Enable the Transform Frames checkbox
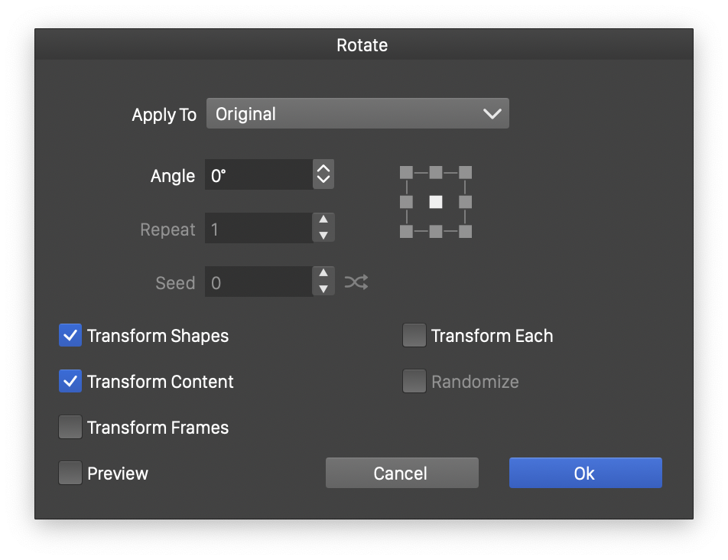Viewport: 728px width, 560px height. pyautogui.click(x=70, y=427)
